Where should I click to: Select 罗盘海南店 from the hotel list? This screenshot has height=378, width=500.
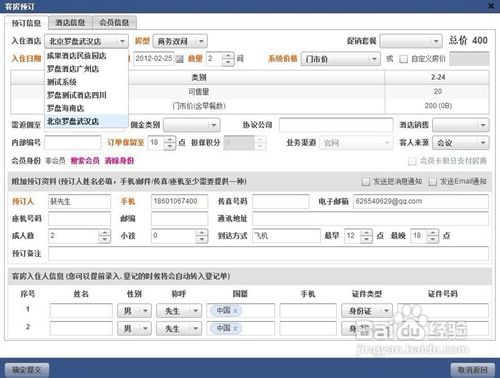tap(86, 108)
